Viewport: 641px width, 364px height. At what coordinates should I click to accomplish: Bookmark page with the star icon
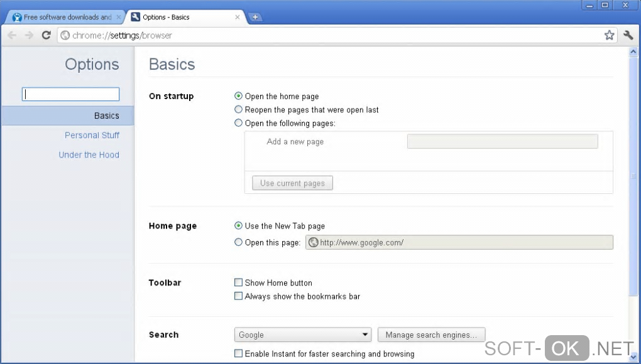coord(609,35)
